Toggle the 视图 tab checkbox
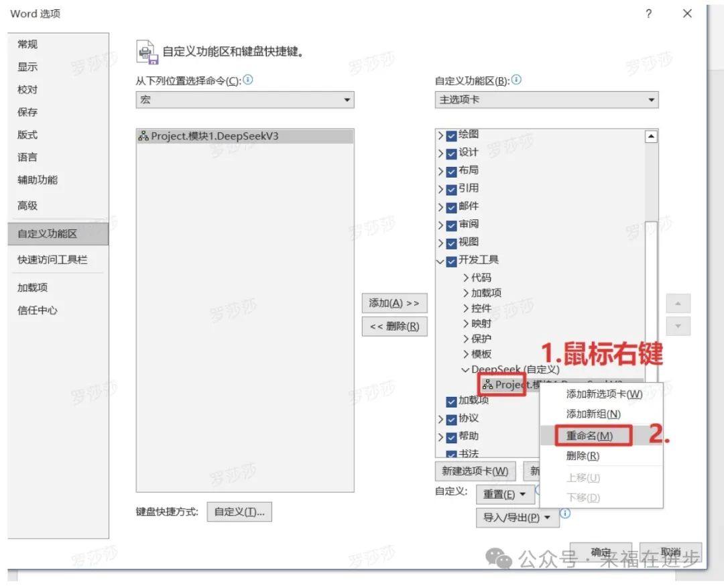The image size is (724, 588). click(x=452, y=243)
